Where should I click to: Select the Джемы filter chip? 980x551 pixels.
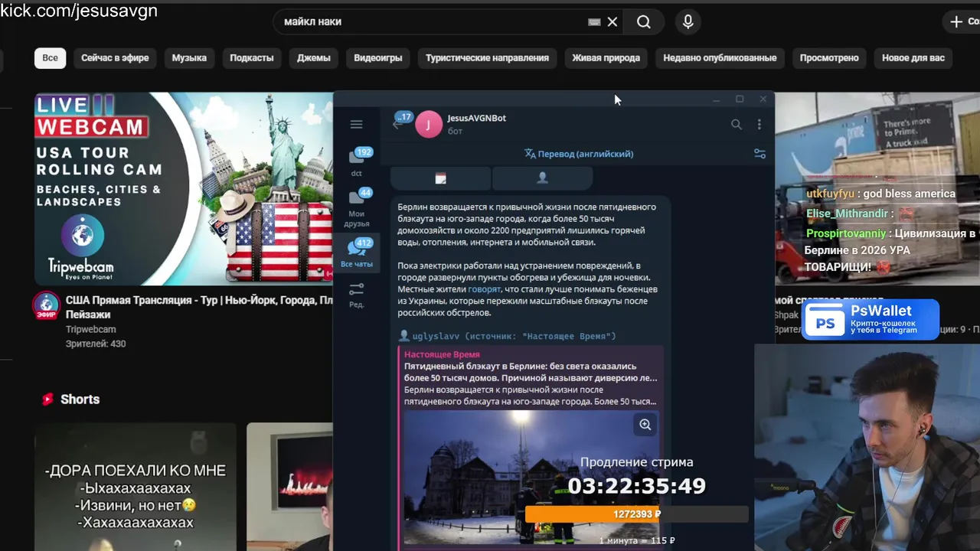[314, 57]
